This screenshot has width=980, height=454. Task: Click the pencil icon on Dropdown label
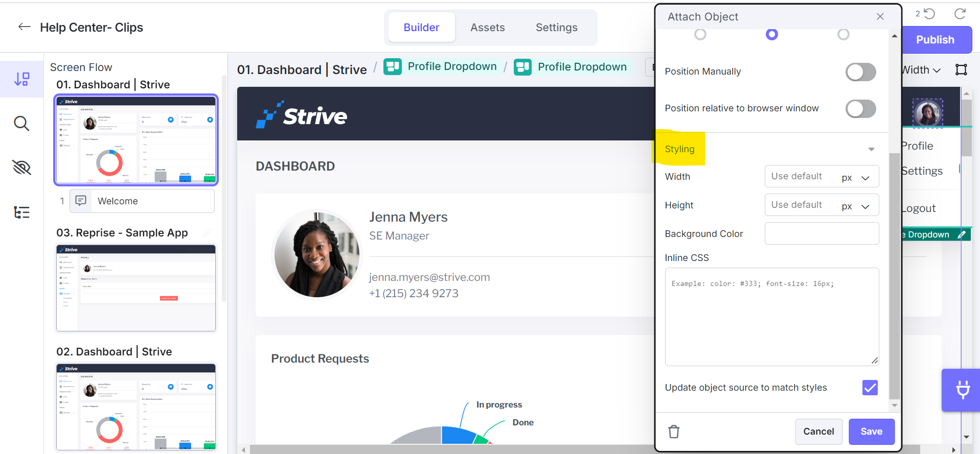pyautogui.click(x=961, y=234)
